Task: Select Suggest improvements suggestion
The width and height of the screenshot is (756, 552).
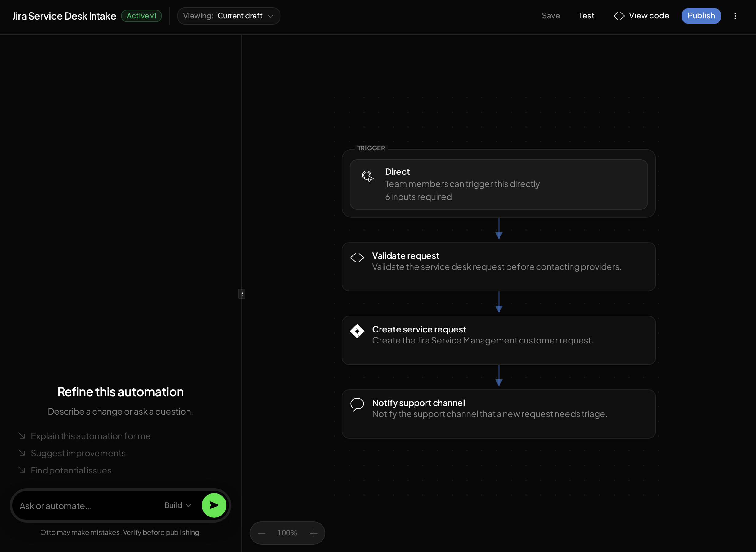Action: click(x=78, y=453)
